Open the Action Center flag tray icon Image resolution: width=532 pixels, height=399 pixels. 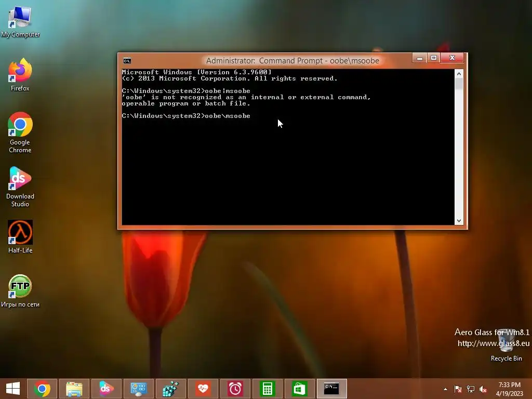(458, 389)
